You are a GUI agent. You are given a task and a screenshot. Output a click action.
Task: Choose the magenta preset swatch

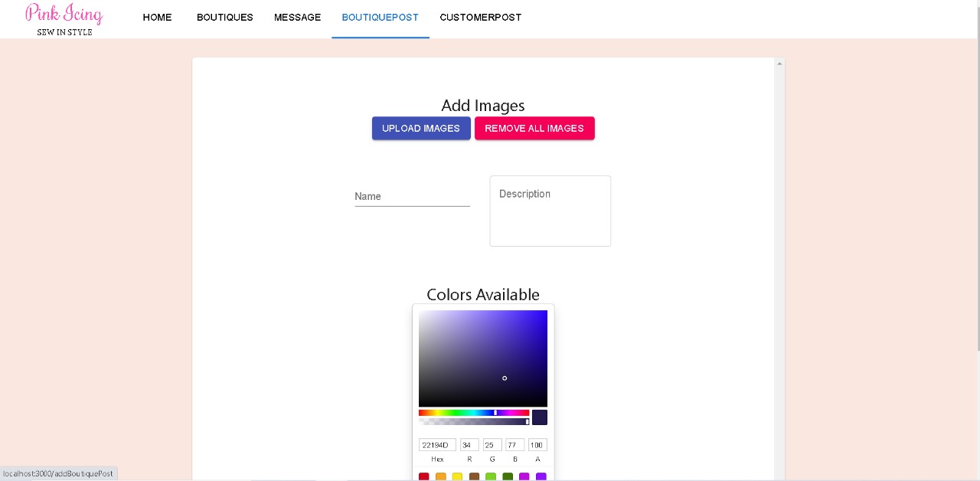coord(524,477)
